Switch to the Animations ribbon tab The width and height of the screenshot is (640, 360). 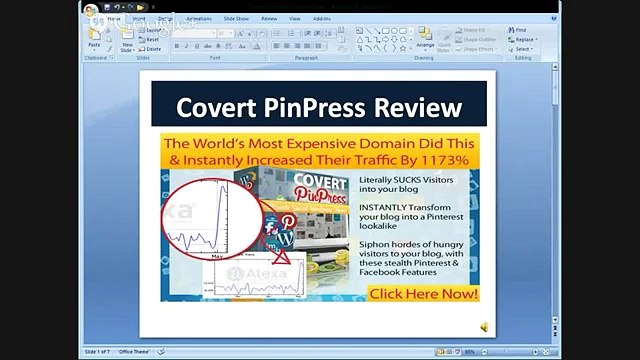click(199, 19)
